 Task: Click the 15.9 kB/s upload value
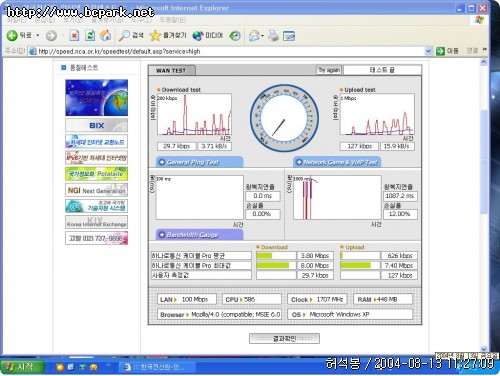[397, 146]
